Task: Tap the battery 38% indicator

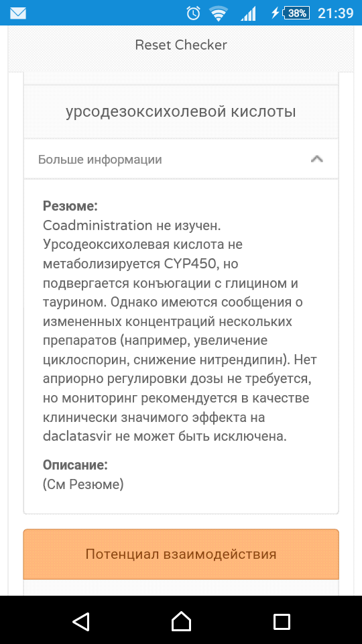Action: point(297,13)
